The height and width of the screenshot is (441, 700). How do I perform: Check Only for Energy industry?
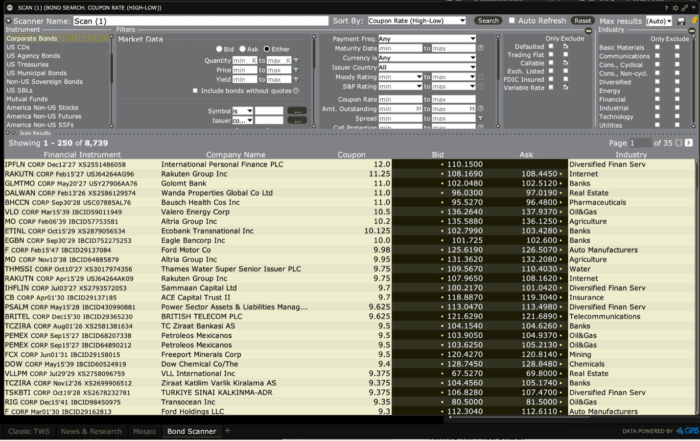click(657, 91)
